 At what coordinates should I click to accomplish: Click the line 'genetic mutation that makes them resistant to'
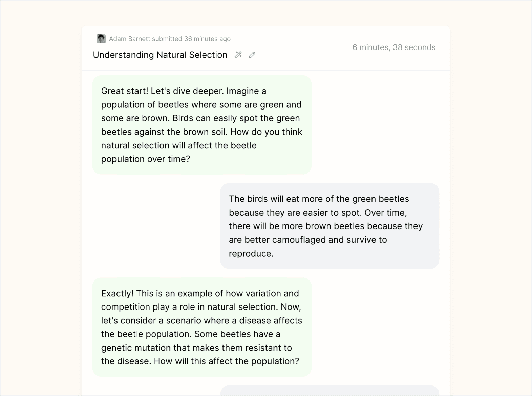[x=196, y=348]
